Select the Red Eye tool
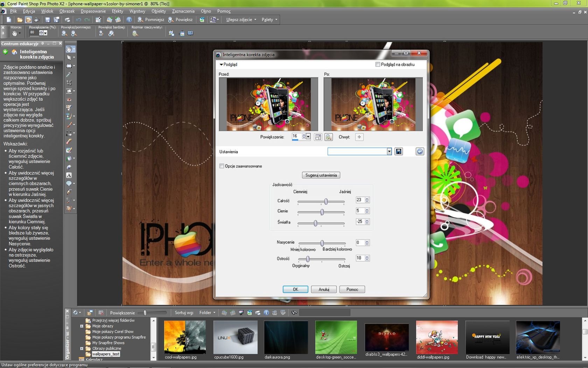 pyautogui.click(x=69, y=100)
